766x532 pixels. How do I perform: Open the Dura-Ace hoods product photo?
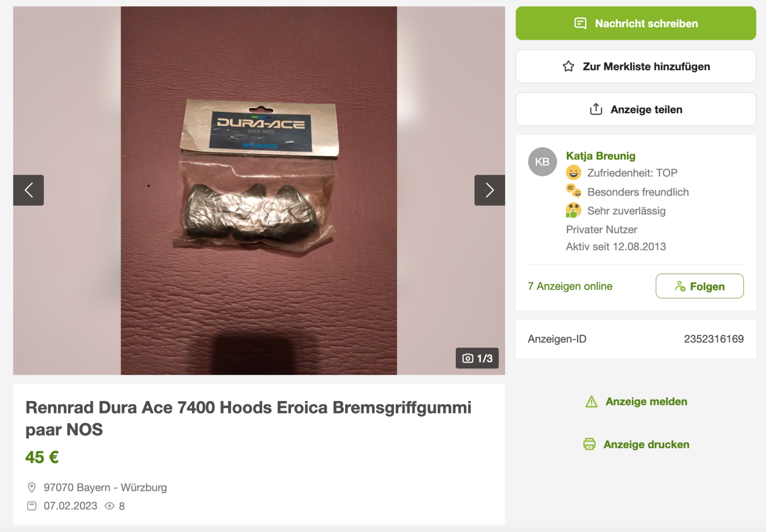259,190
